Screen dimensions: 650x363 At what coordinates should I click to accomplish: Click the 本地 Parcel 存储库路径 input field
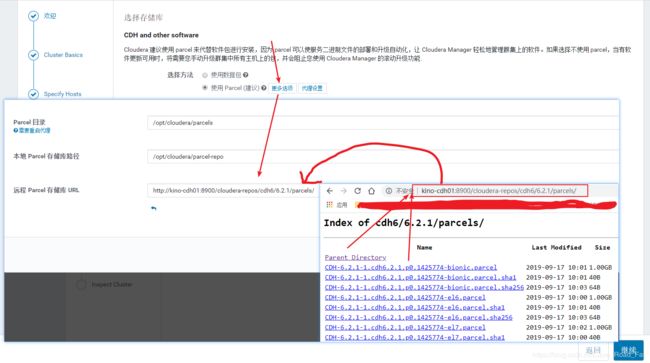tap(383, 157)
